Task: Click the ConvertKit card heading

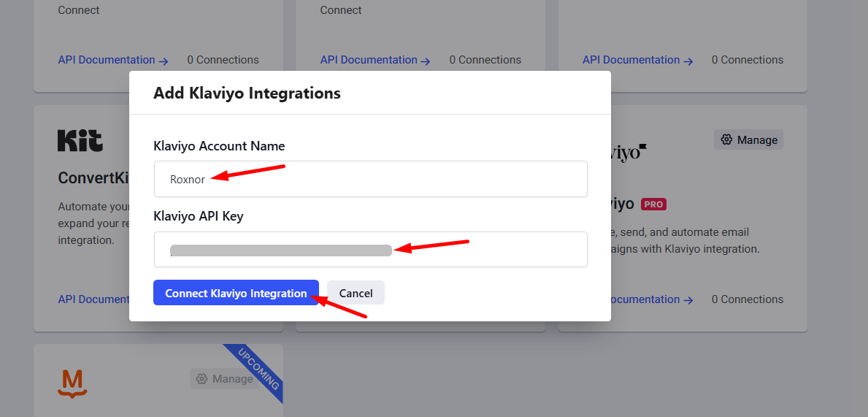Action: (93, 177)
